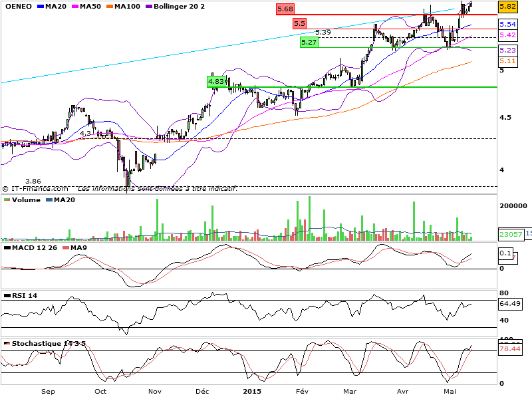The width and height of the screenshot is (532, 399).
Task: Click the red MA9 swatch in MACD legend
Action: click(66, 248)
